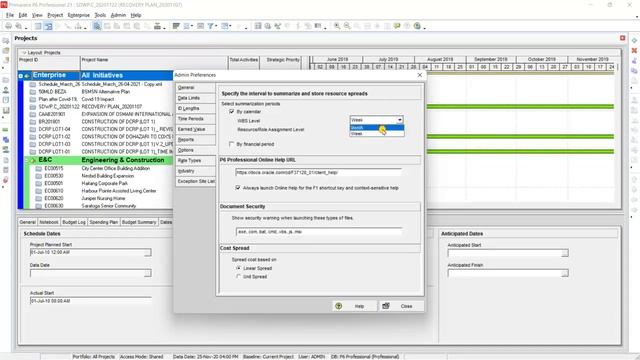640x360 pixels.
Task: Switch to Data Limits in Admin Preferences
Action: (x=196, y=98)
